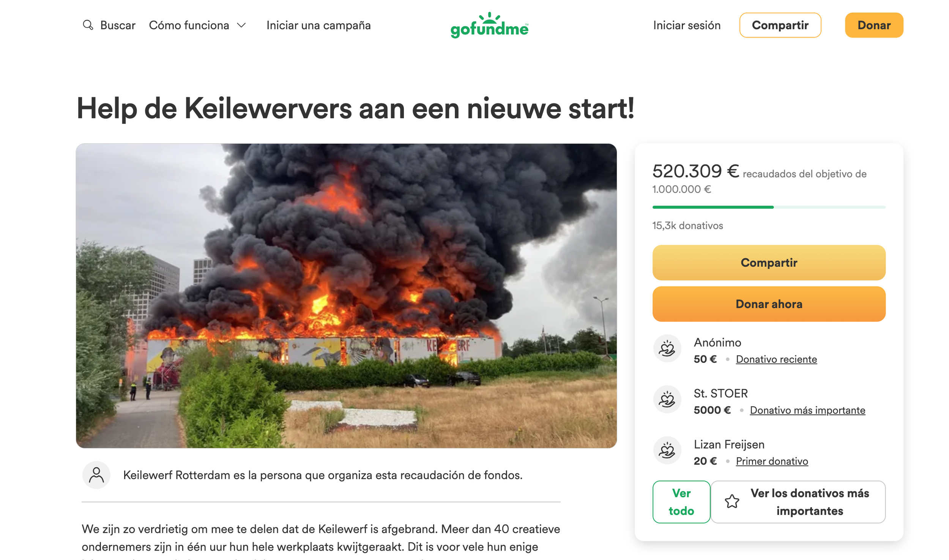
Task: Click the organizer avatar icon for Keilewerf Rotterdam
Action: pos(96,475)
